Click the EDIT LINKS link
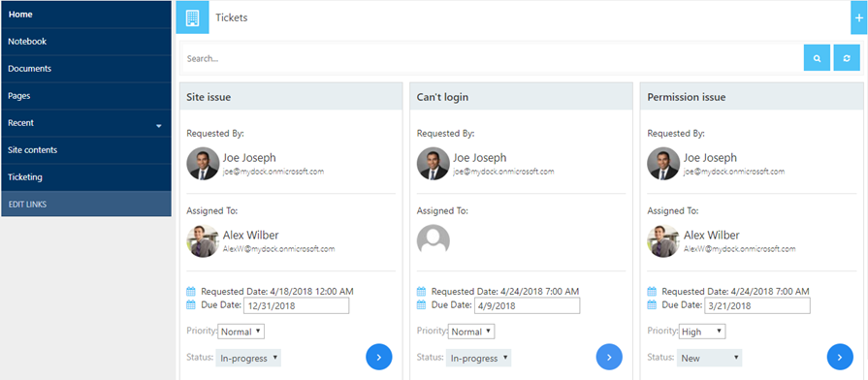868x380 pixels. 28,205
